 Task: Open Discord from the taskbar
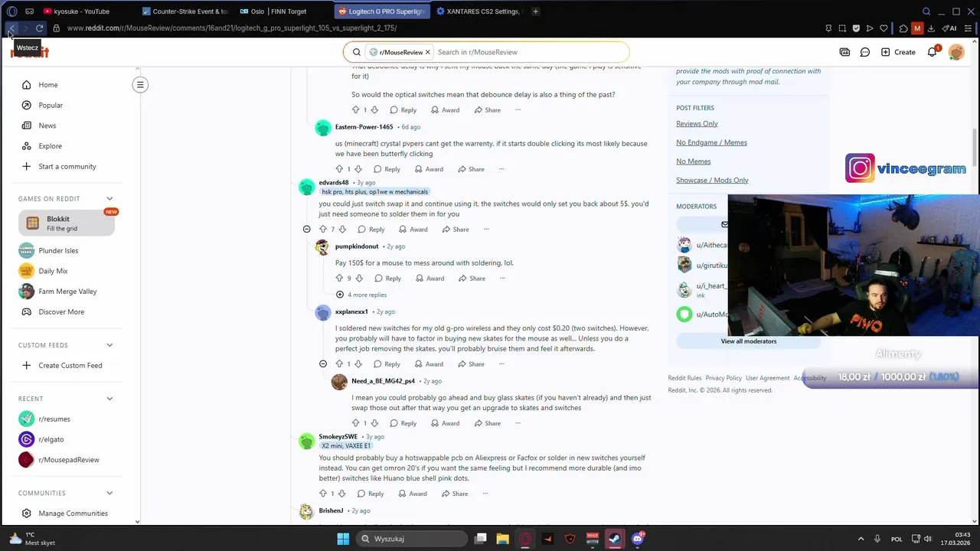pos(637,539)
